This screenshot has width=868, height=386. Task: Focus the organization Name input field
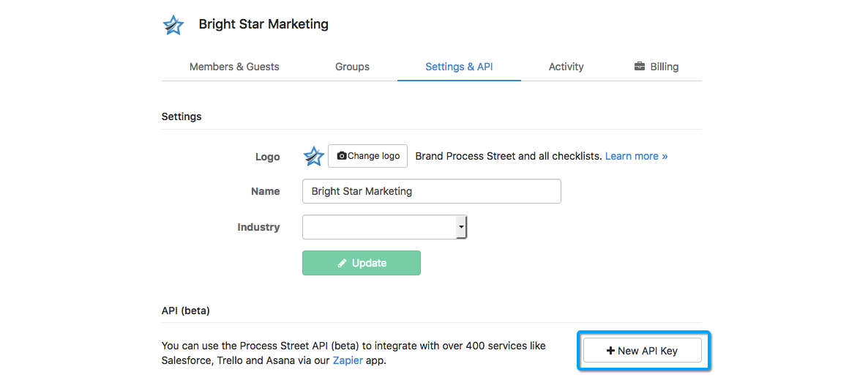(x=432, y=191)
